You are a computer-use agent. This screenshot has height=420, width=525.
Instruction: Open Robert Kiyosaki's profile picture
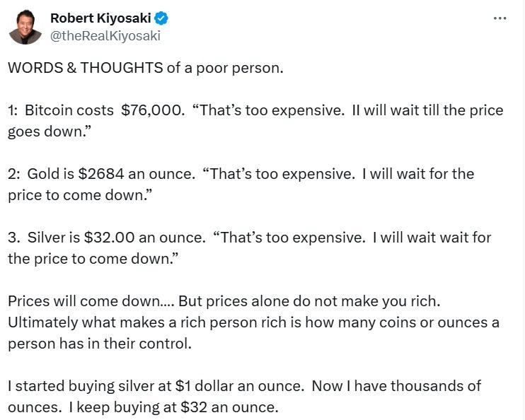point(25,26)
